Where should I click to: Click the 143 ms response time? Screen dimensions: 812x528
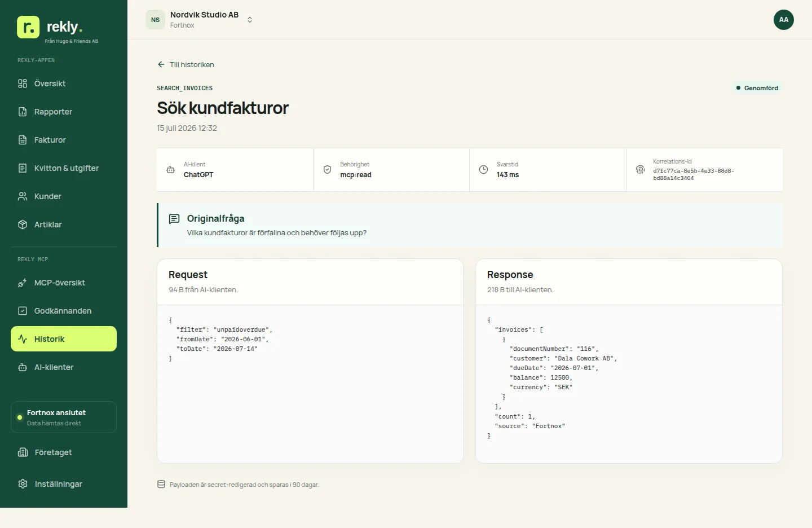click(507, 175)
